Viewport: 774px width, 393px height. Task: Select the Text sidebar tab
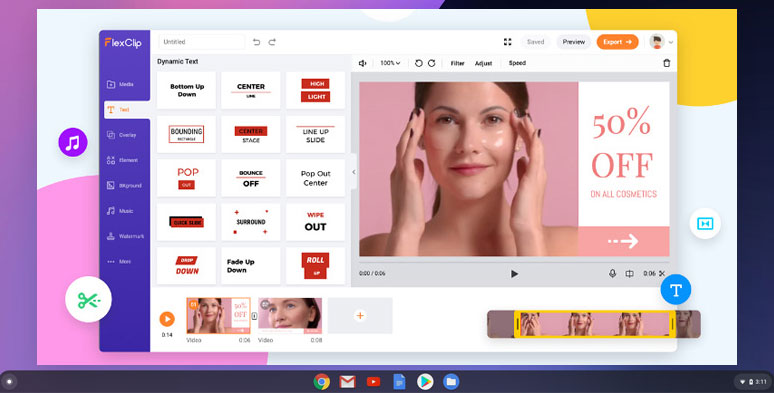pos(127,110)
